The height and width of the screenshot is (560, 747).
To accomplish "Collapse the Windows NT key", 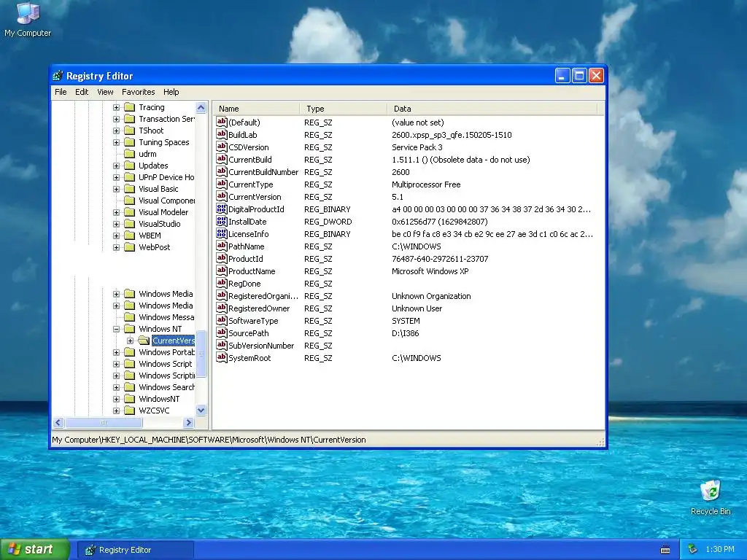I will (x=116, y=329).
